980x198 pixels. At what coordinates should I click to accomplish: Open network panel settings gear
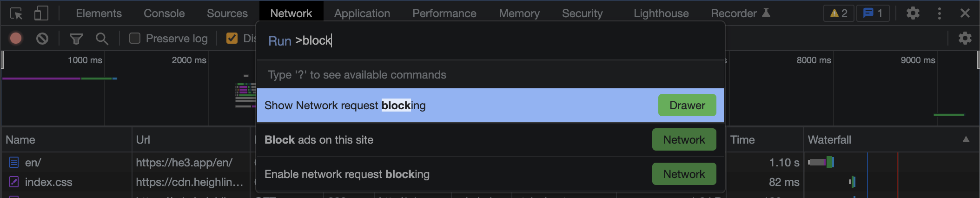pyautogui.click(x=965, y=38)
